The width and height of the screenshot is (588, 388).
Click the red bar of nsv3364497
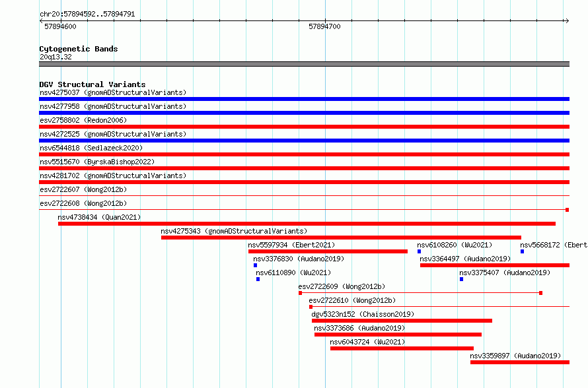[495, 265]
